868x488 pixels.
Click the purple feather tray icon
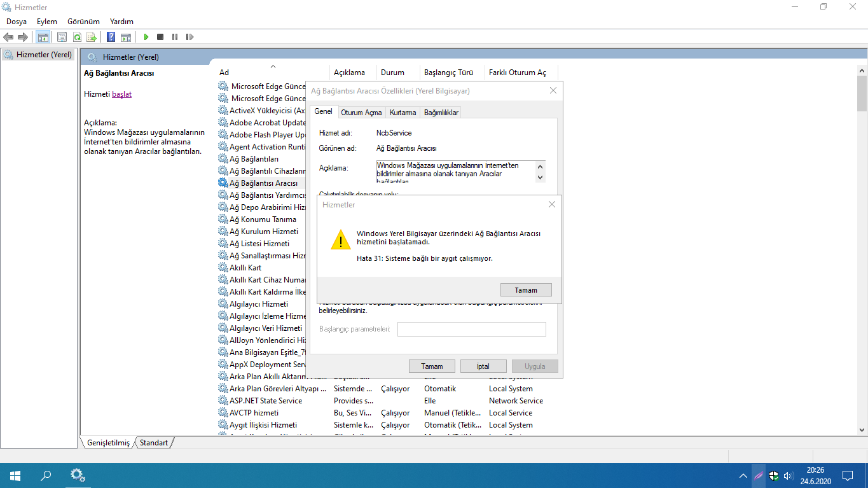coord(759,475)
